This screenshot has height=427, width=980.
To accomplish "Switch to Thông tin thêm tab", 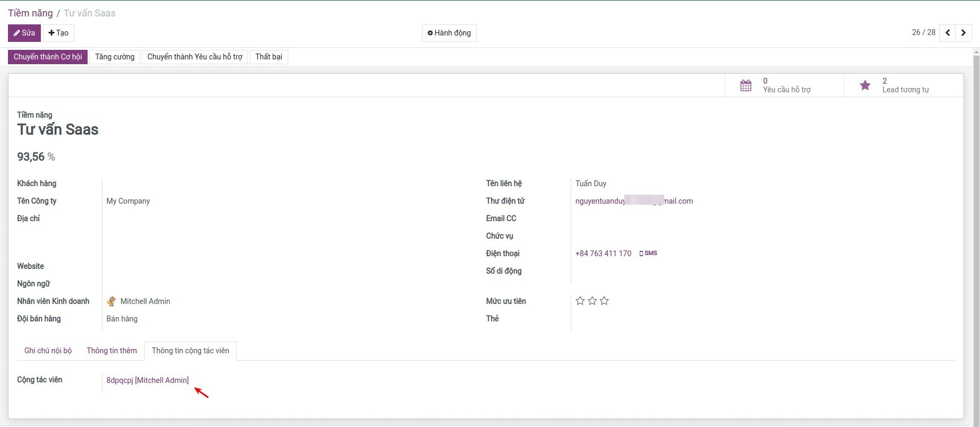I will pyautogui.click(x=111, y=351).
